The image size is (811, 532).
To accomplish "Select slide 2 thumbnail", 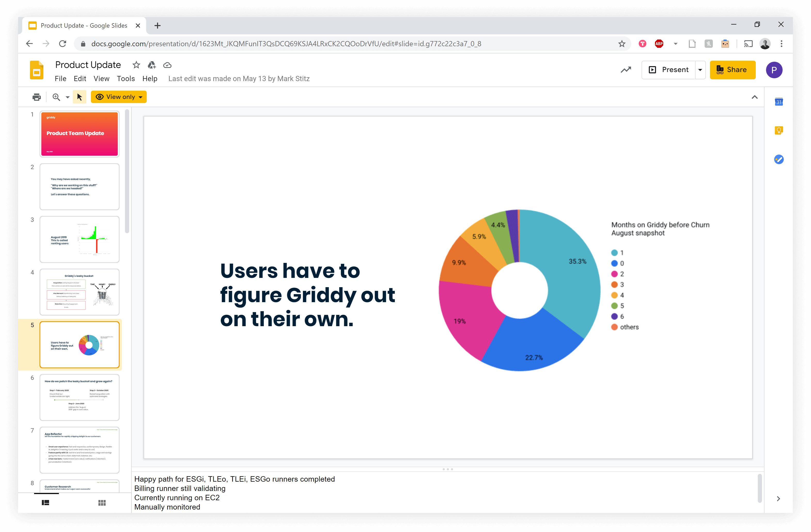I will tap(79, 187).
